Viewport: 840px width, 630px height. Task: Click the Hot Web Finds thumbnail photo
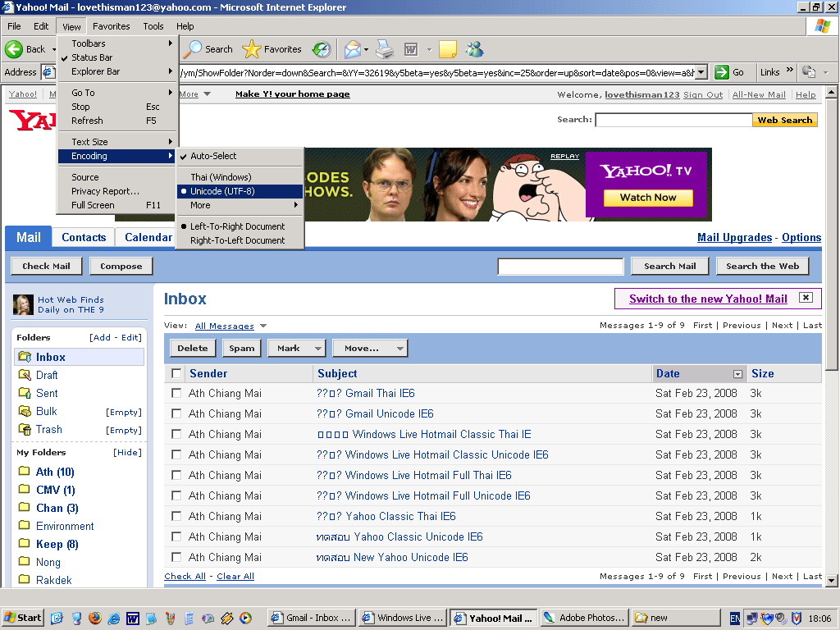[23, 305]
